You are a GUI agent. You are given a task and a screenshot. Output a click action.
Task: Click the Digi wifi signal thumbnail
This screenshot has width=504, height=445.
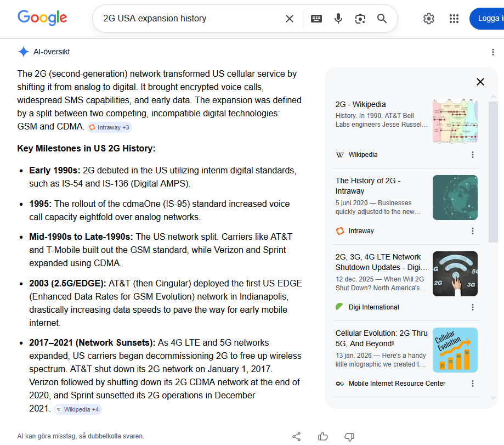click(x=455, y=274)
